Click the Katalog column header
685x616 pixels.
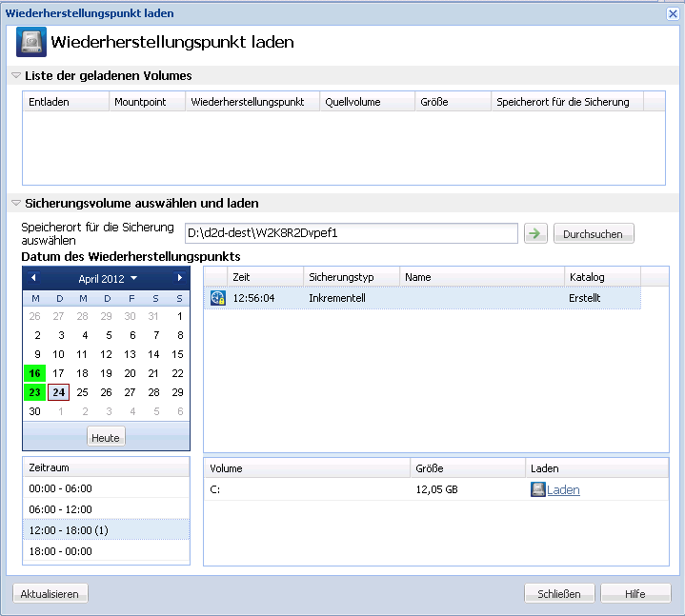pyautogui.click(x=603, y=277)
